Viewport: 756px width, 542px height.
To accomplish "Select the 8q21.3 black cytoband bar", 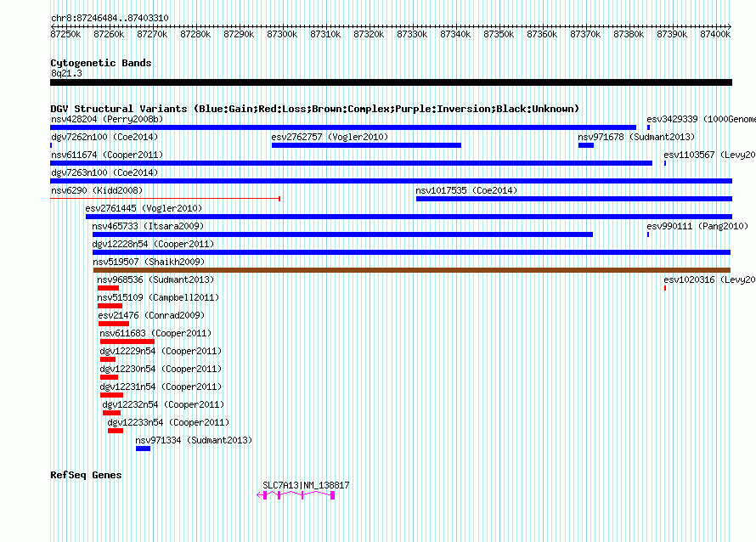I will tap(391, 82).
